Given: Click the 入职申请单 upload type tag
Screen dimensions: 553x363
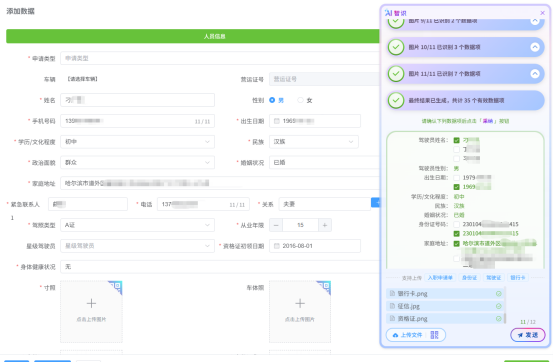Looking at the screenshot, I should [x=440, y=278].
